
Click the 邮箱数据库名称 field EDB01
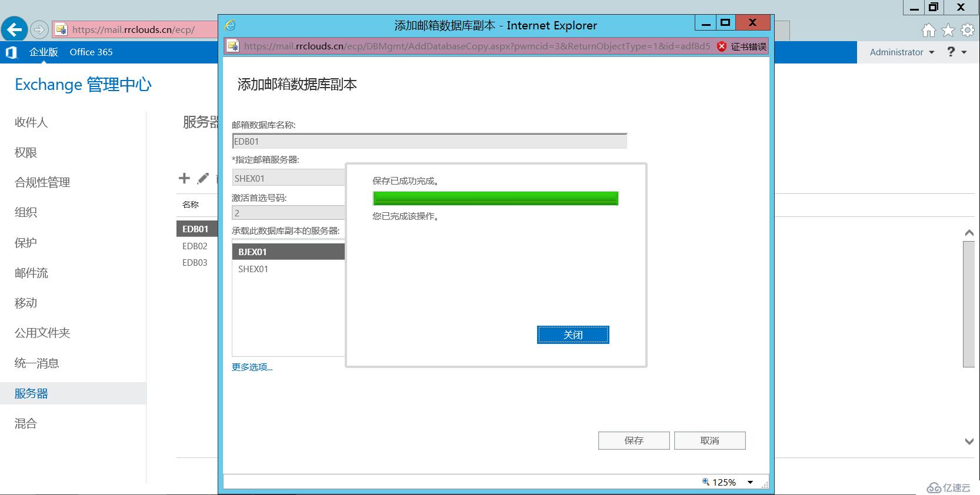pyautogui.click(x=429, y=141)
